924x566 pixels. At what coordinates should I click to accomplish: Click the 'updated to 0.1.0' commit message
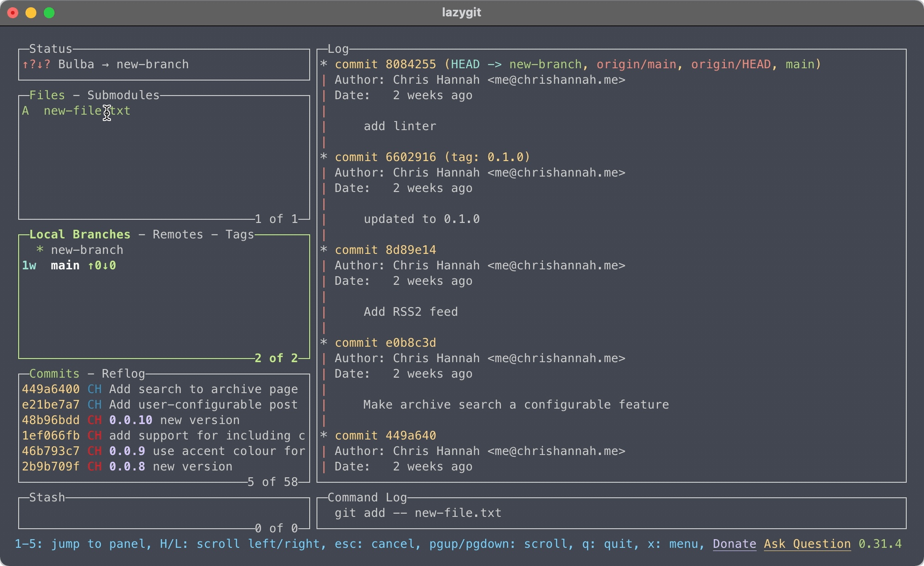(422, 219)
